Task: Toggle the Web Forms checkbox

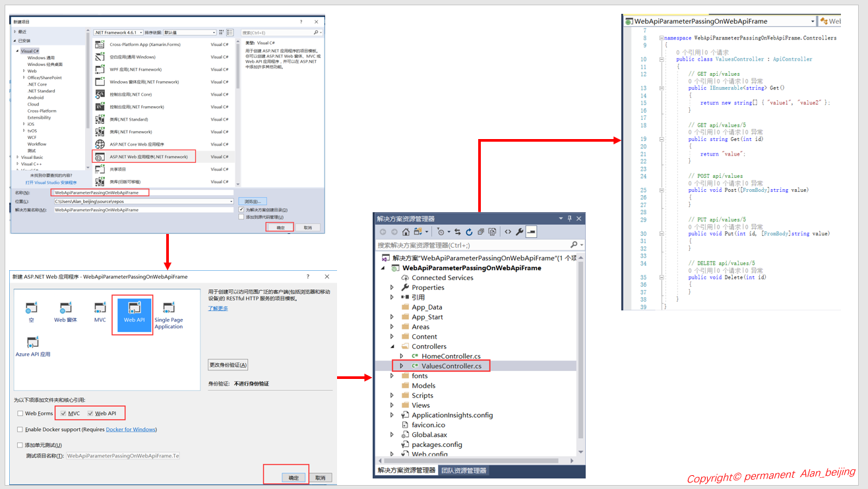Action: [x=20, y=414]
